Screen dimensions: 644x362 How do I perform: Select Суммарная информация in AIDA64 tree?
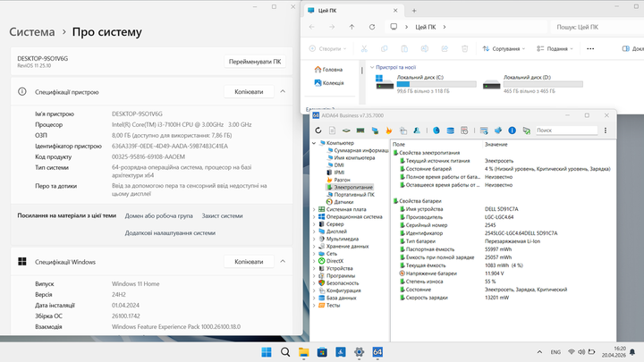point(358,151)
